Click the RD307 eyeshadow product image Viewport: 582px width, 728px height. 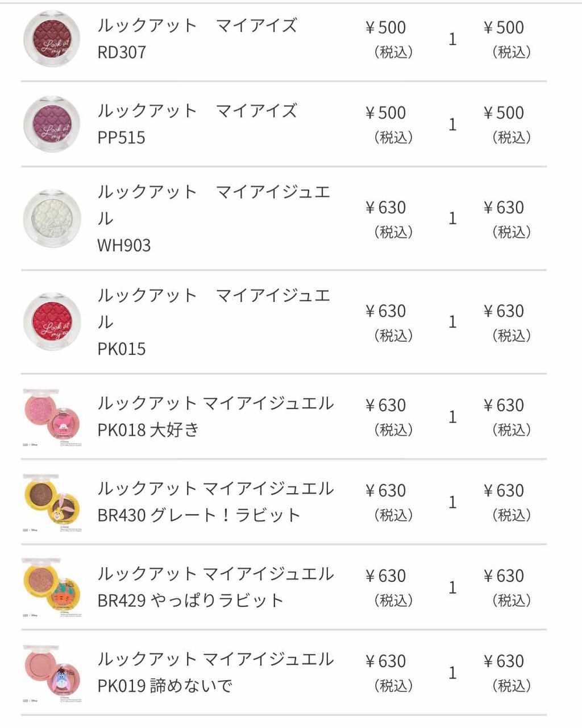pos(52,38)
